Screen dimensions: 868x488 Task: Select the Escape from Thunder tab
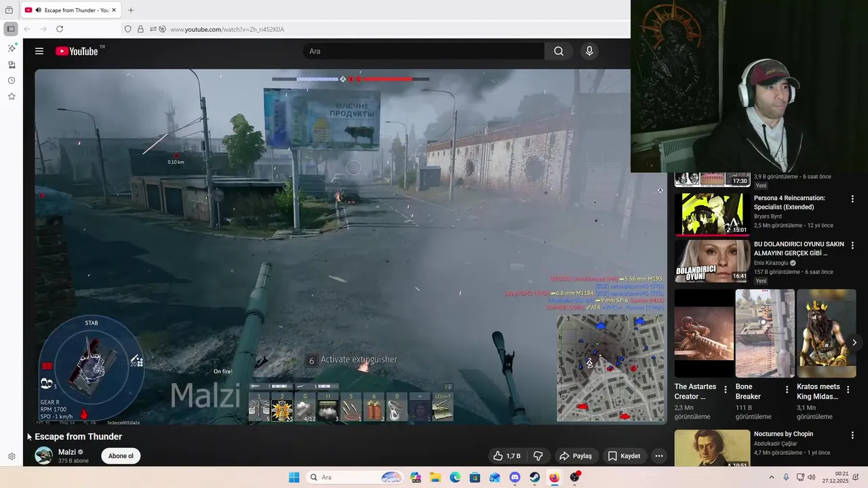(x=72, y=10)
